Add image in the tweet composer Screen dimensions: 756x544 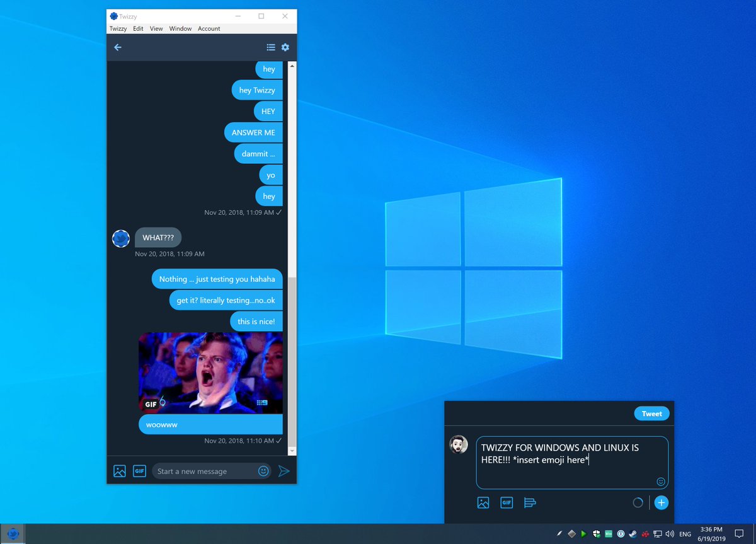point(483,502)
